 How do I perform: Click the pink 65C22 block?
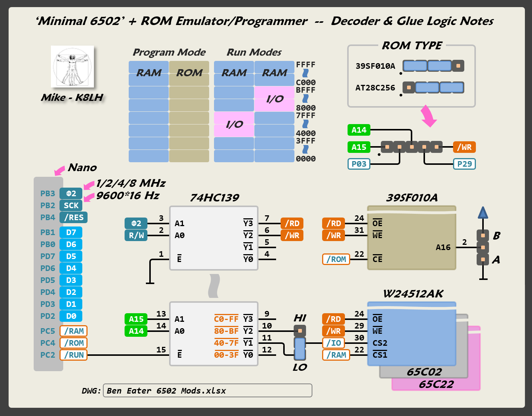coord(436,384)
